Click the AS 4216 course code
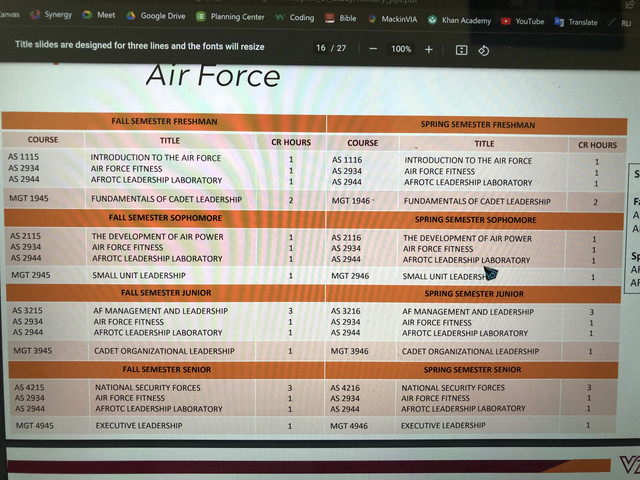The height and width of the screenshot is (480, 640). point(345,388)
